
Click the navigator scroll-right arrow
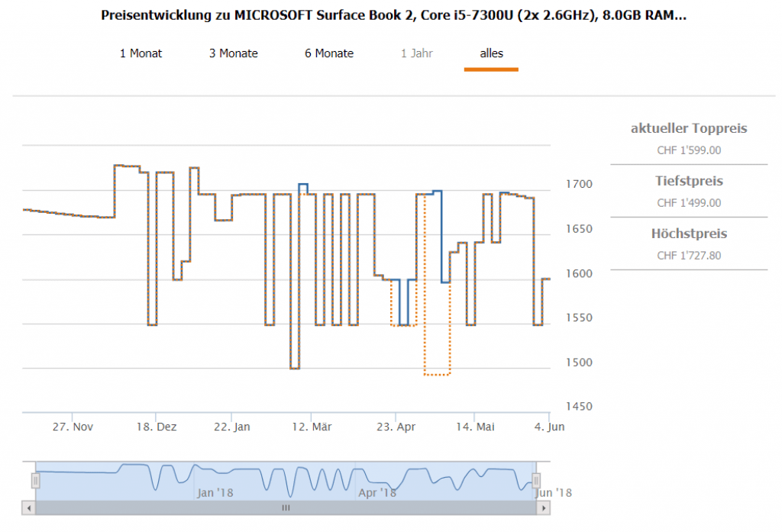tap(543, 508)
